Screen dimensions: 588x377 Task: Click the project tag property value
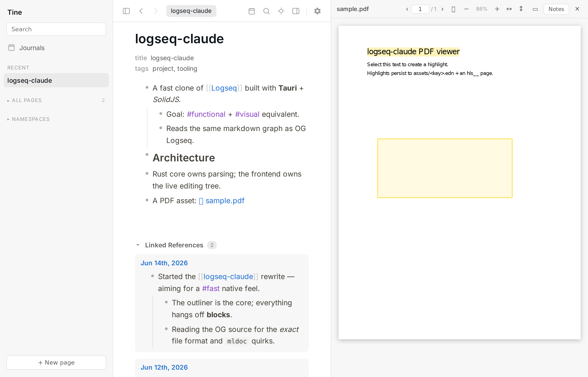163,69
